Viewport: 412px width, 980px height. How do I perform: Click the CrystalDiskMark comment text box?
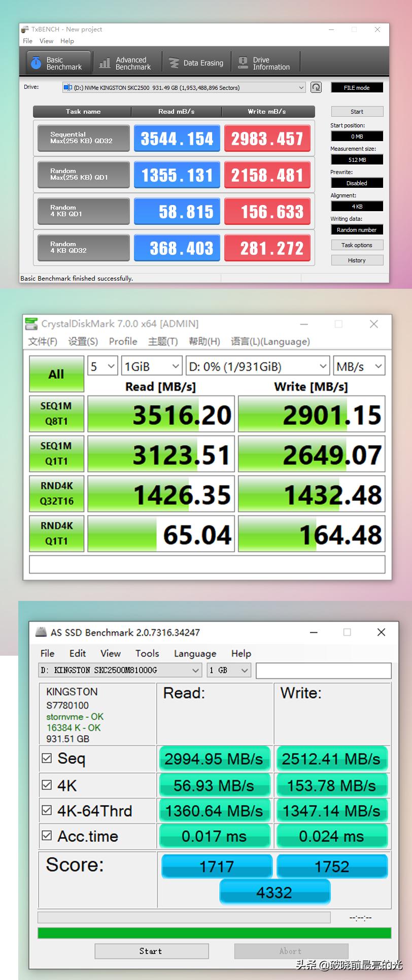point(207,564)
